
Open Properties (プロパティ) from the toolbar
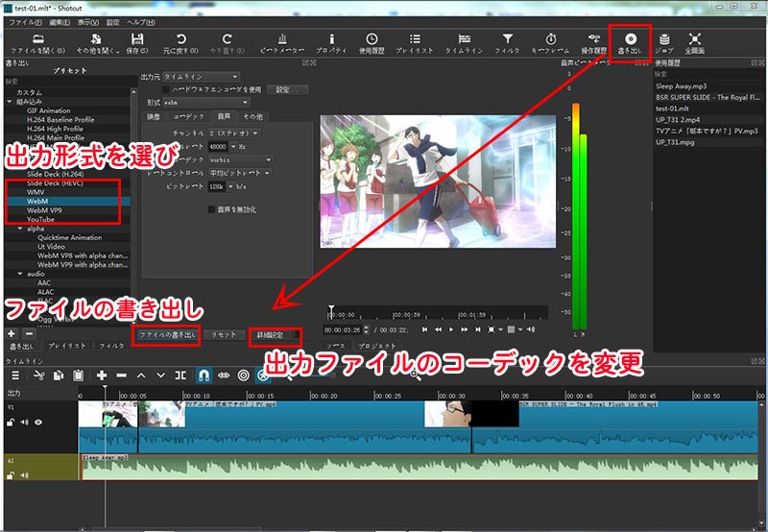(331, 39)
